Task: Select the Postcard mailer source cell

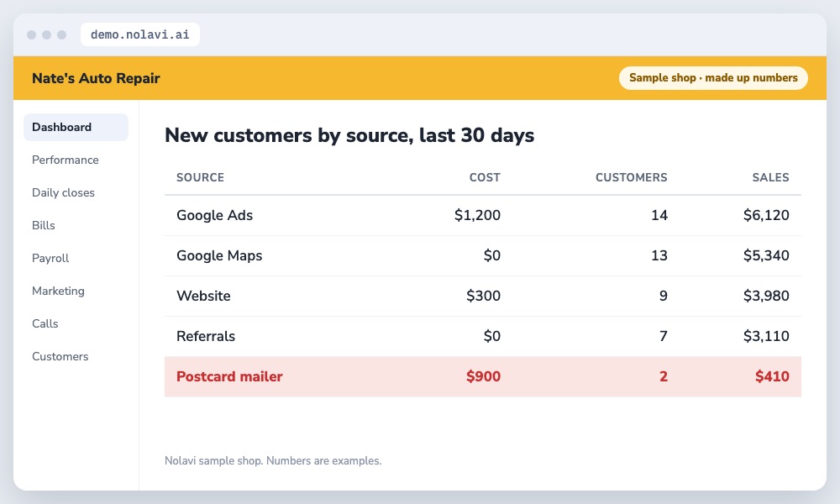Action: point(229,376)
